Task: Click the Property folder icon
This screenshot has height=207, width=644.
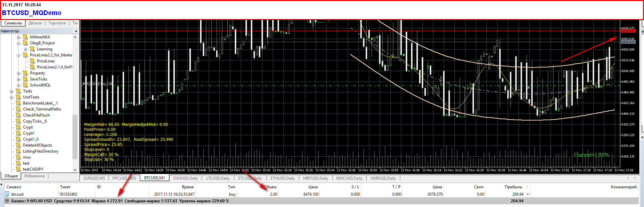Action: [25, 73]
